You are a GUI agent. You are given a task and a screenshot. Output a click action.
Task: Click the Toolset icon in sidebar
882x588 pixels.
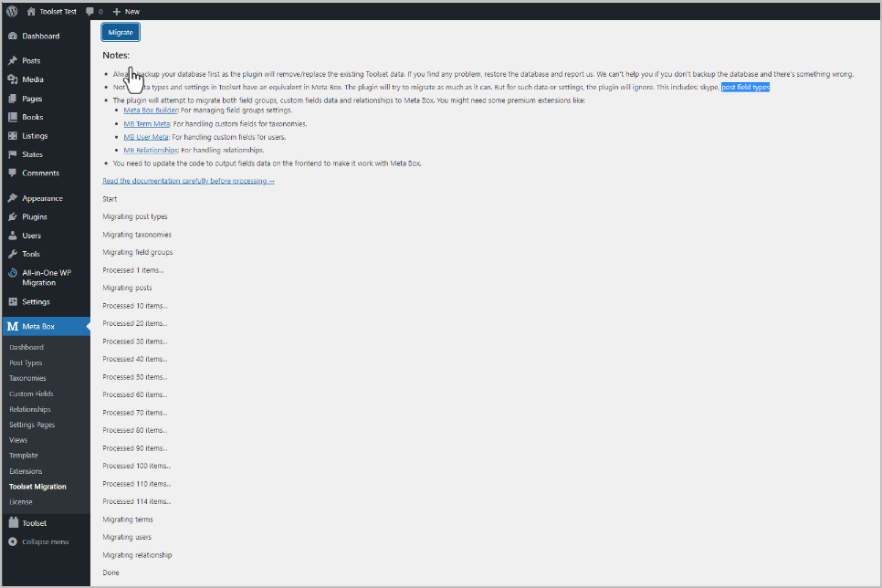[14, 523]
